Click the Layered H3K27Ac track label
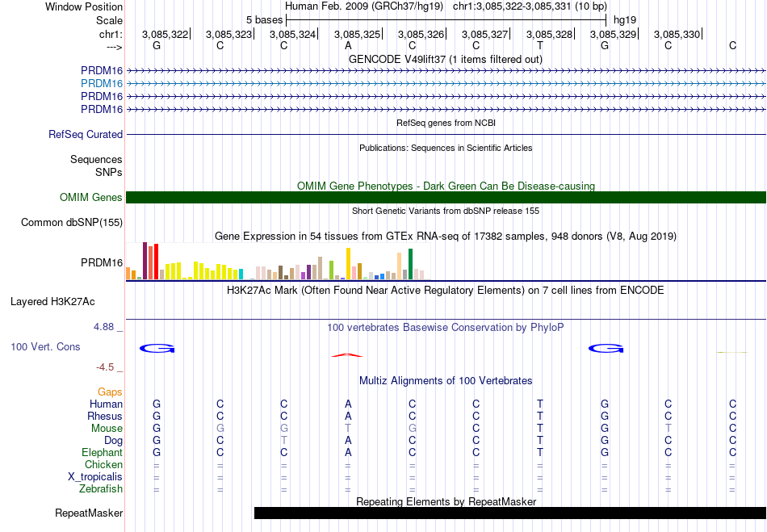Viewport: 767px width, 532px height. pos(52,302)
